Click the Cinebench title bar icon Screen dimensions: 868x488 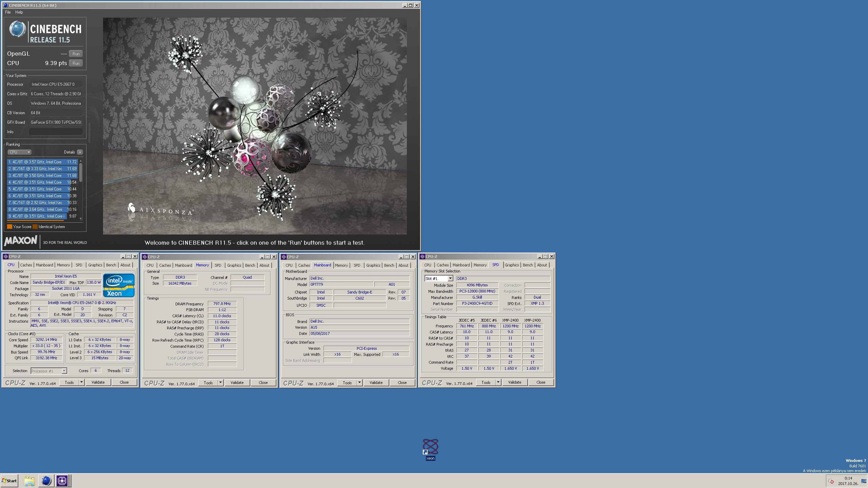5,5
